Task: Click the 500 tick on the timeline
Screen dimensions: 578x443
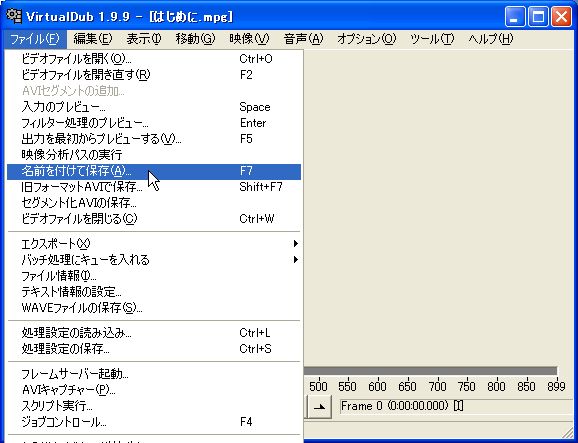Action: click(318, 387)
